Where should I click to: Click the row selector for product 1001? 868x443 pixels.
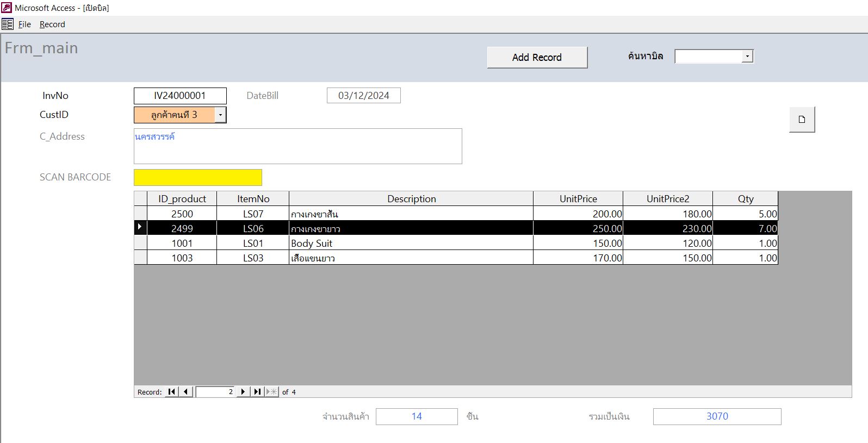(x=140, y=243)
